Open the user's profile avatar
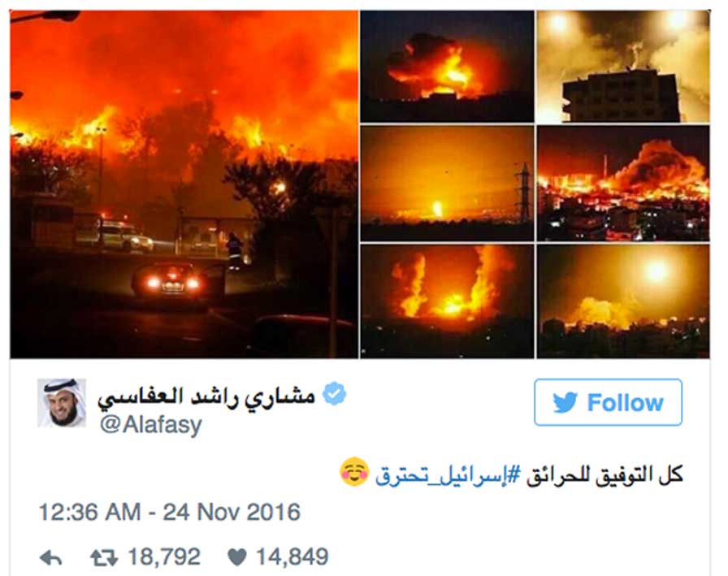 pos(62,403)
